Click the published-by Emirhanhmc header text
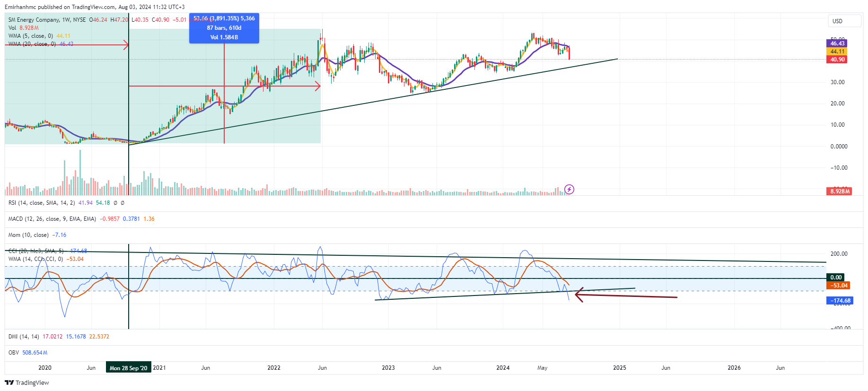 (x=95, y=7)
